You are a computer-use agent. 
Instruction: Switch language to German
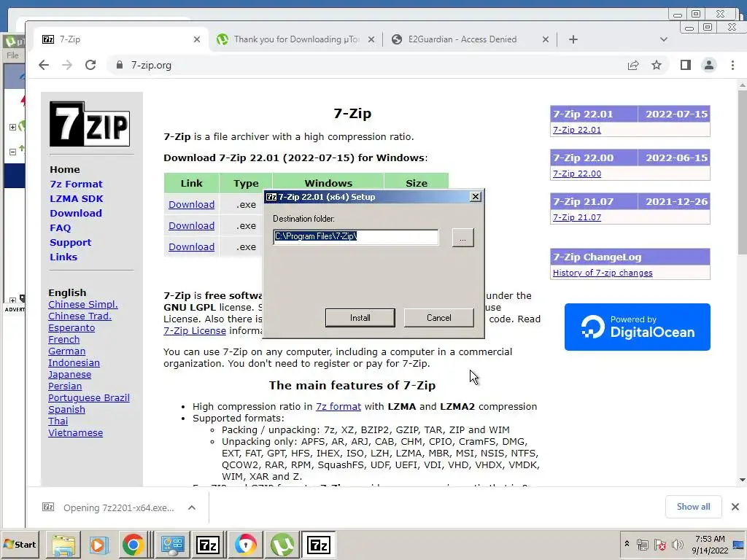(66, 351)
